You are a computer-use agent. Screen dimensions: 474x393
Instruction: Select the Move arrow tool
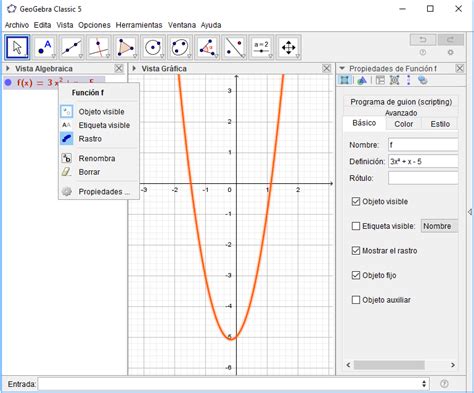[17, 47]
